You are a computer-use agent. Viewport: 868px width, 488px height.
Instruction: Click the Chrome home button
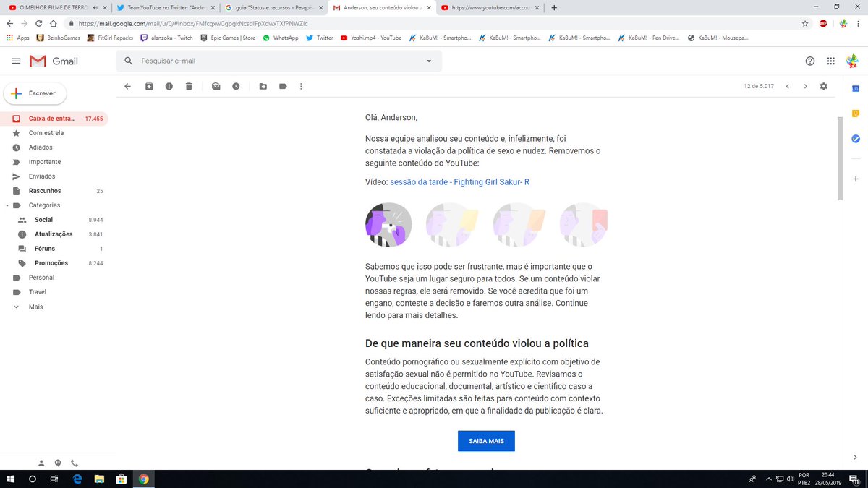coord(53,23)
